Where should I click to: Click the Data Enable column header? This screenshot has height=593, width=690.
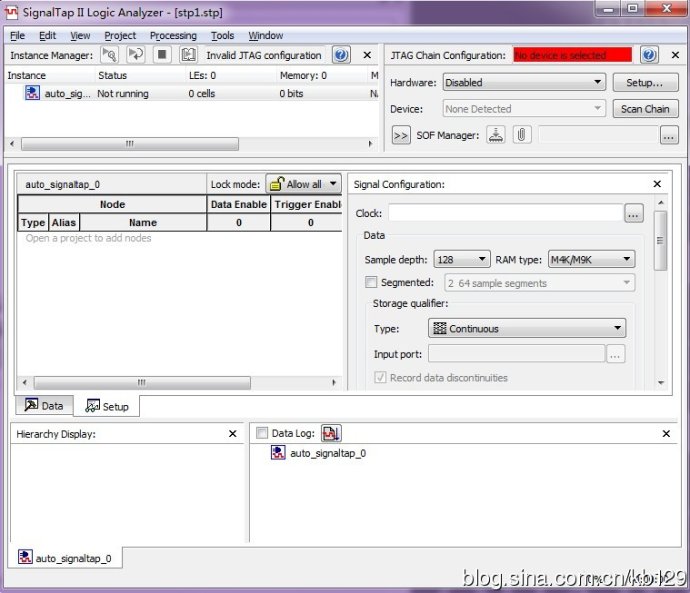tap(239, 204)
